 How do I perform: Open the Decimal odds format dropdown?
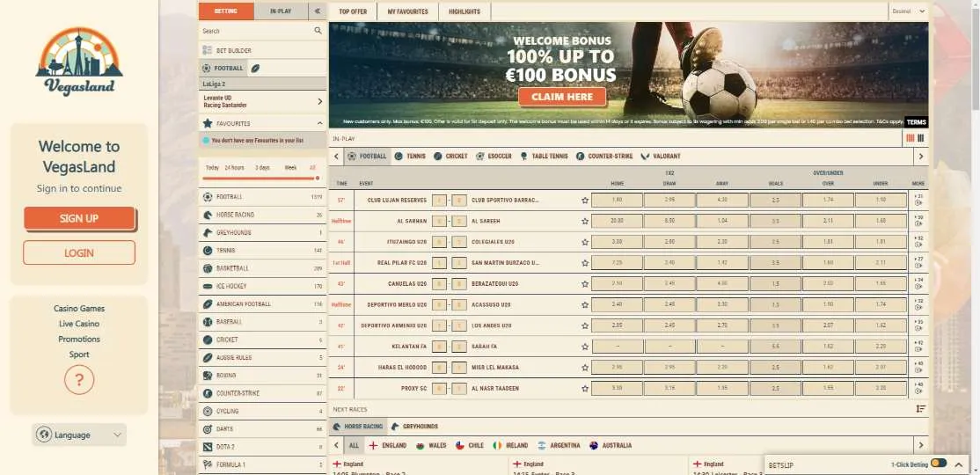(908, 11)
